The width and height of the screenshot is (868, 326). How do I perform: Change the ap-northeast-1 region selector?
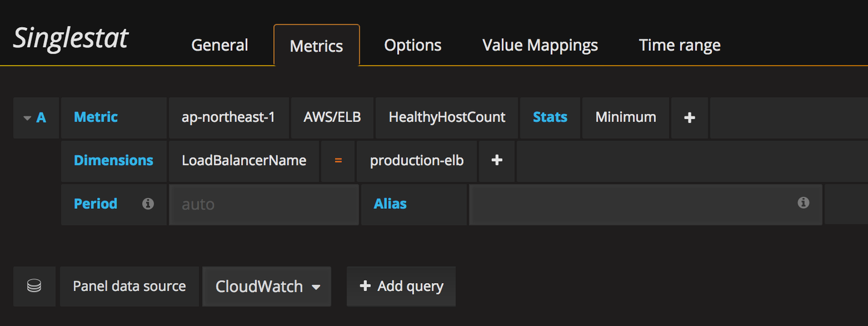(228, 117)
